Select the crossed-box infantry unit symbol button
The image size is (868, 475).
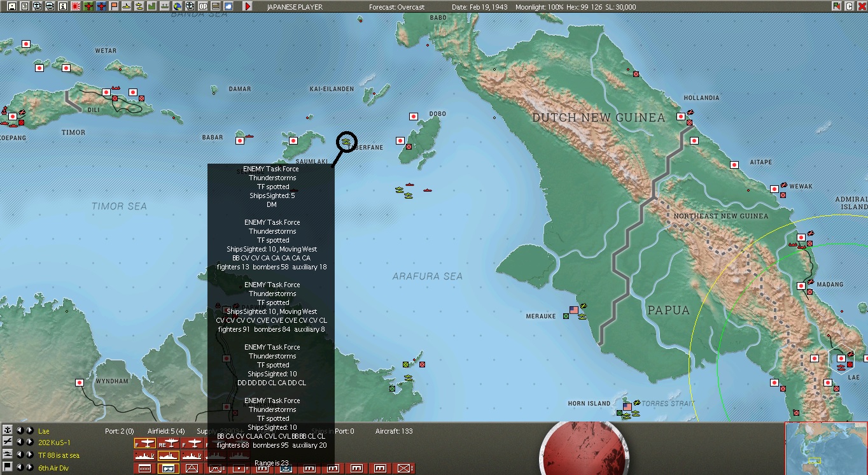(403, 469)
